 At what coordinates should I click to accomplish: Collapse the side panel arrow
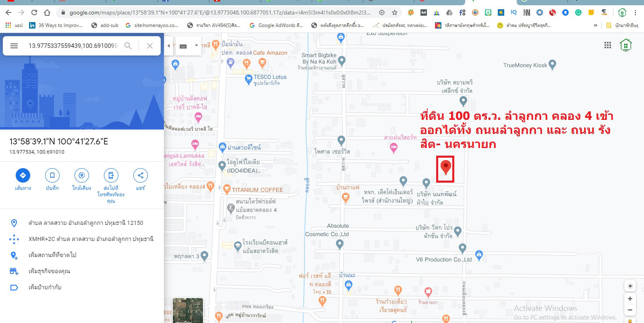point(169,46)
